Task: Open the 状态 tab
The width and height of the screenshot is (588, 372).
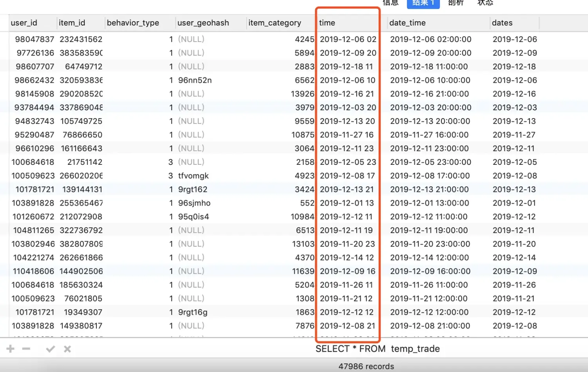Action: [485, 3]
